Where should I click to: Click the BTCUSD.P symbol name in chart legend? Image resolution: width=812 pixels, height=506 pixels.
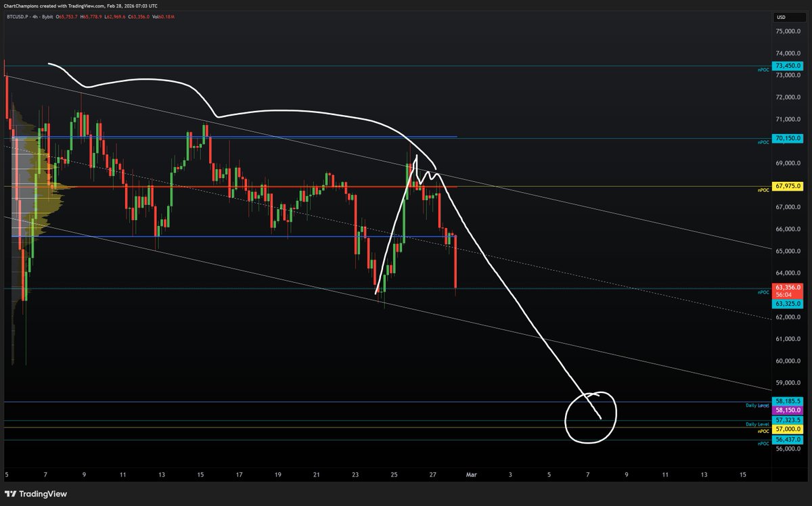click(x=18, y=17)
